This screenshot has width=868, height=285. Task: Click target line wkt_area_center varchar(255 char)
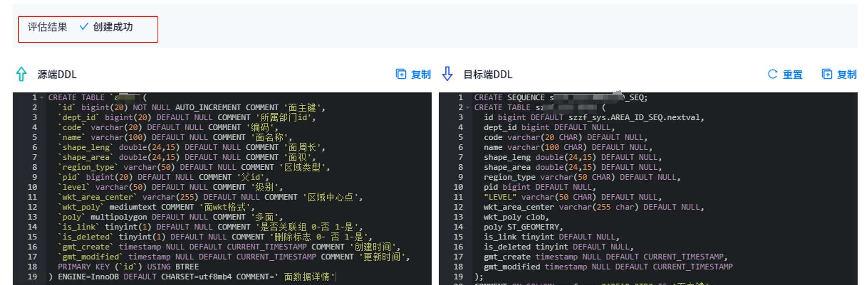coord(594,207)
